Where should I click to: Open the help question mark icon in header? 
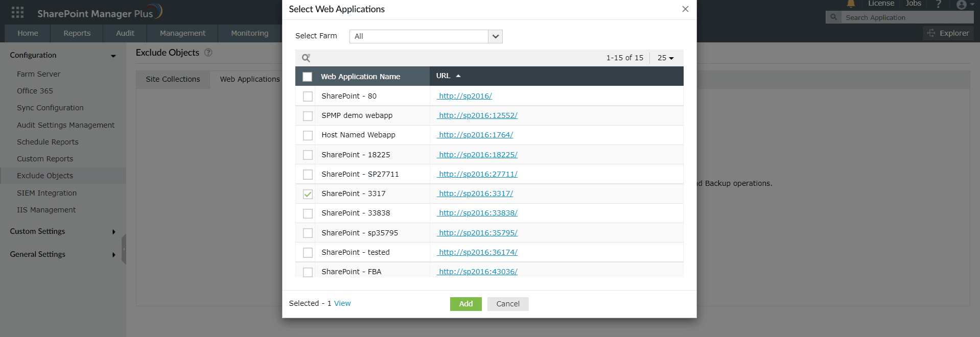click(938, 4)
